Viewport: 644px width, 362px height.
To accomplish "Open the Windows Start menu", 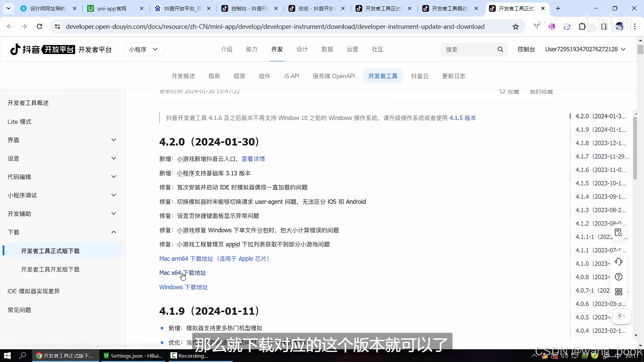I will click(x=7, y=356).
